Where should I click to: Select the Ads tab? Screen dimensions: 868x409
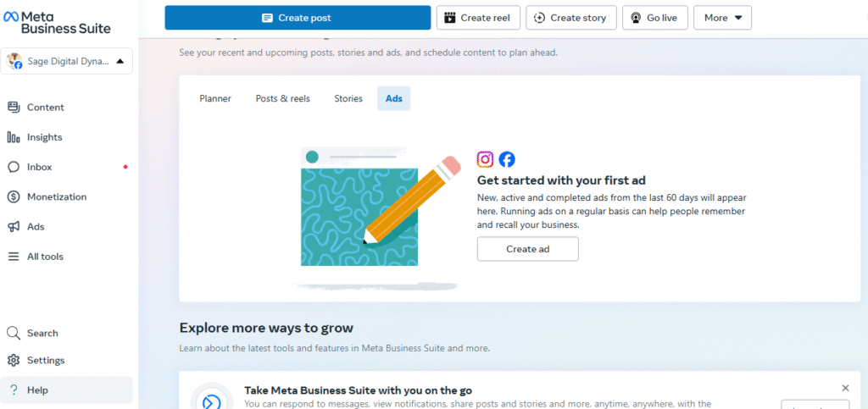click(x=394, y=98)
